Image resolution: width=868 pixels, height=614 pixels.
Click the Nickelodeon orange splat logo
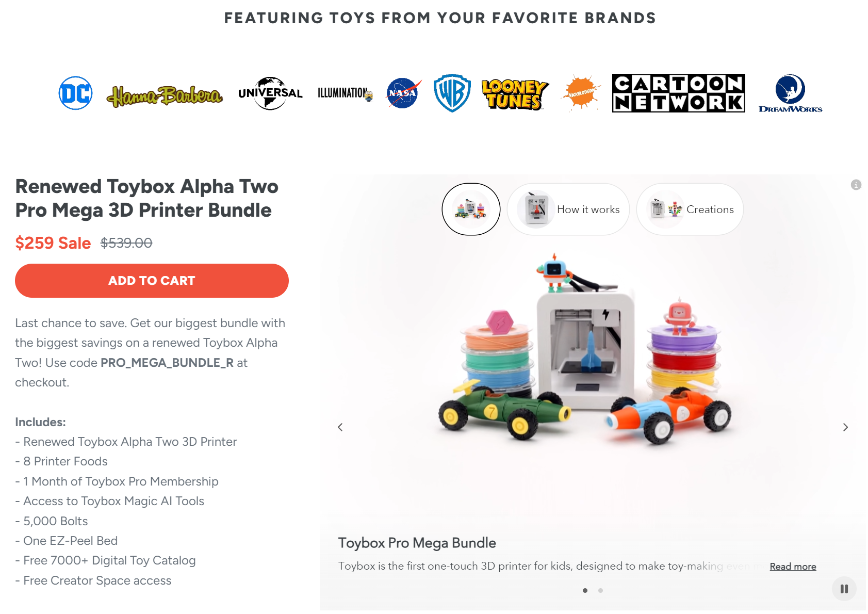[581, 92]
